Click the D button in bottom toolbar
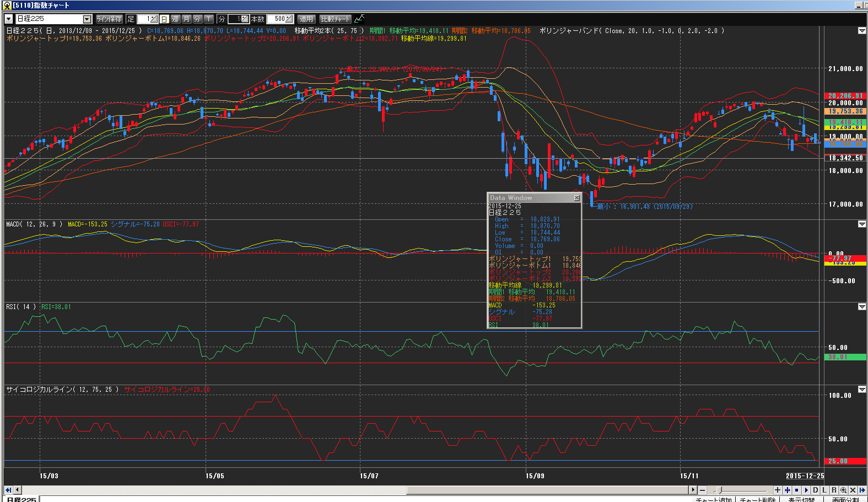Image resolution: width=868 pixels, height=502 pixels. tap(816, 490)
